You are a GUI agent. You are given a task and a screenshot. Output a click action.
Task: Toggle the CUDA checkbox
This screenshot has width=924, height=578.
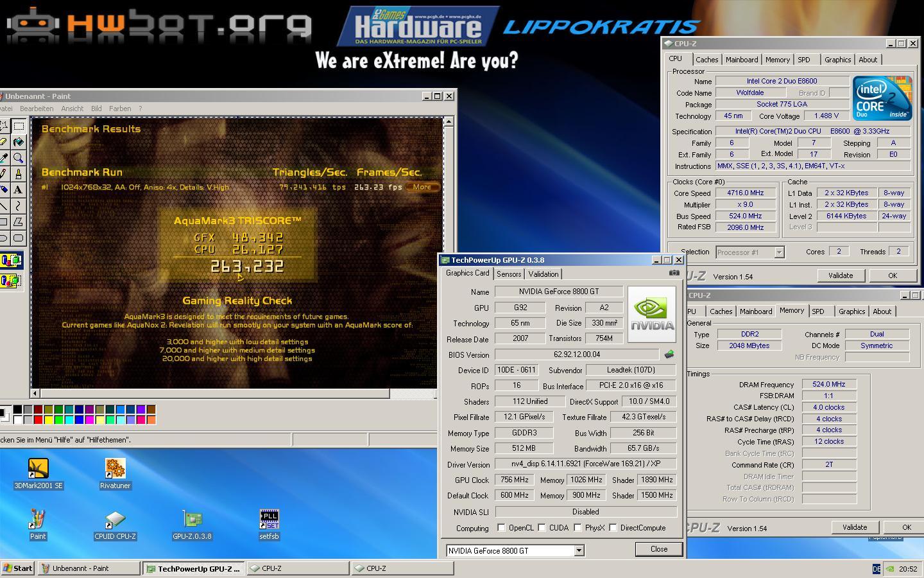tap(542, 528)
